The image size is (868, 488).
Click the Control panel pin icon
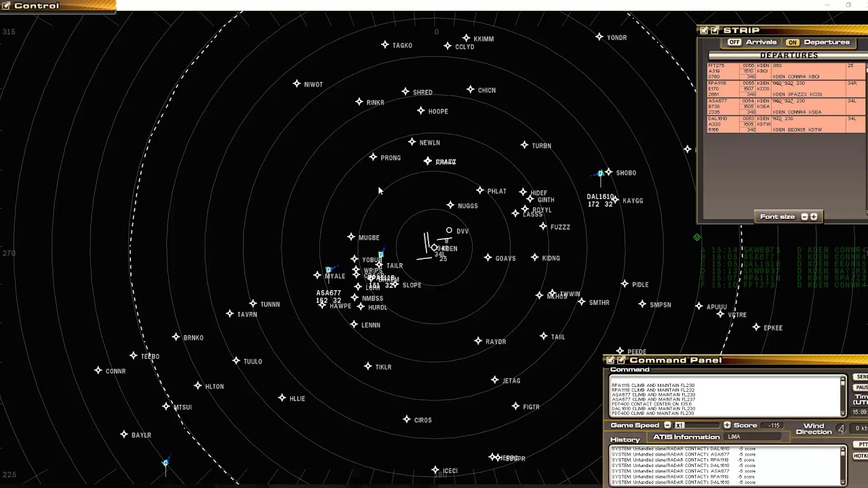point(6,5)
